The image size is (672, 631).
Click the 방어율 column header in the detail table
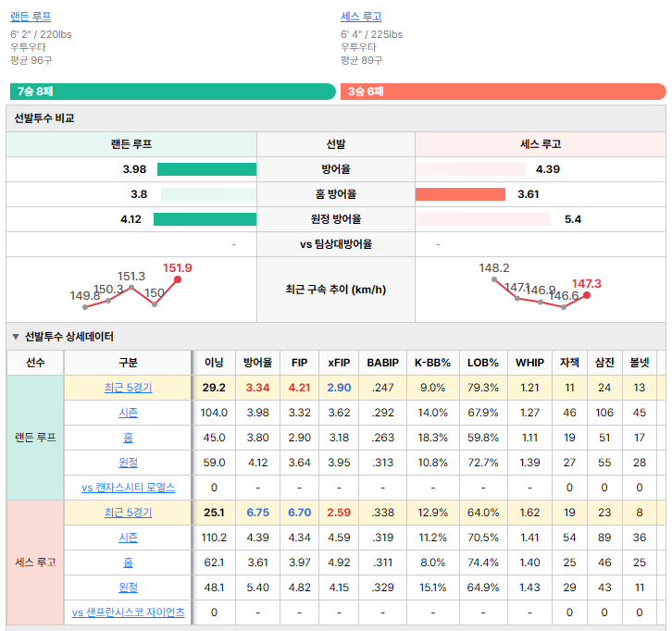(257, 363)
